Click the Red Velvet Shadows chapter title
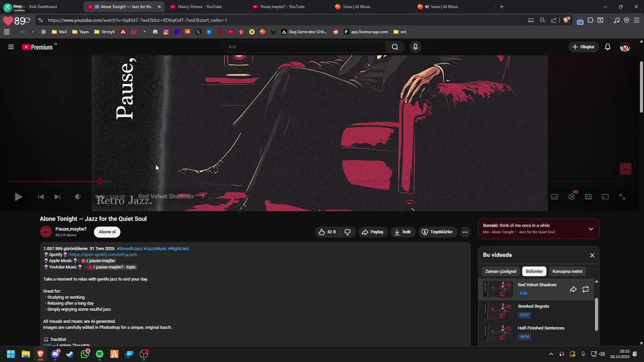644x362 pixels. click(x=166, y=197)
